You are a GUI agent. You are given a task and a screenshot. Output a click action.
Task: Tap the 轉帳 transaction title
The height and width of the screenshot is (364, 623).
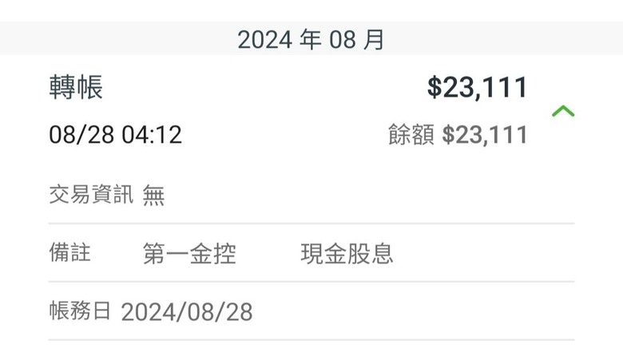tap(76, 87)
